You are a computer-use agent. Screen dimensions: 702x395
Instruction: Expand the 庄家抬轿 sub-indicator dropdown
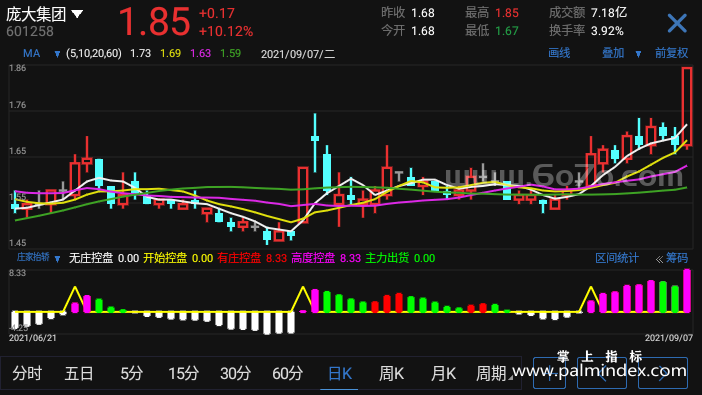tap(57, 259)
